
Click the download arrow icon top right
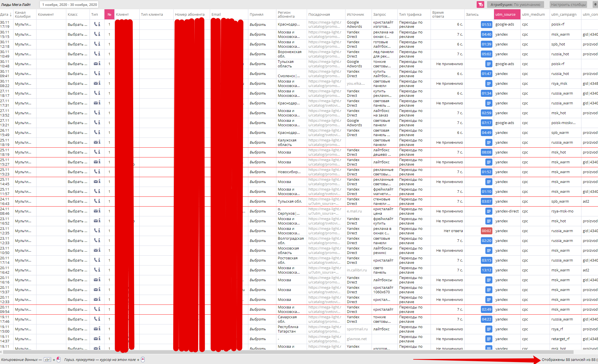tap(595, 4)
